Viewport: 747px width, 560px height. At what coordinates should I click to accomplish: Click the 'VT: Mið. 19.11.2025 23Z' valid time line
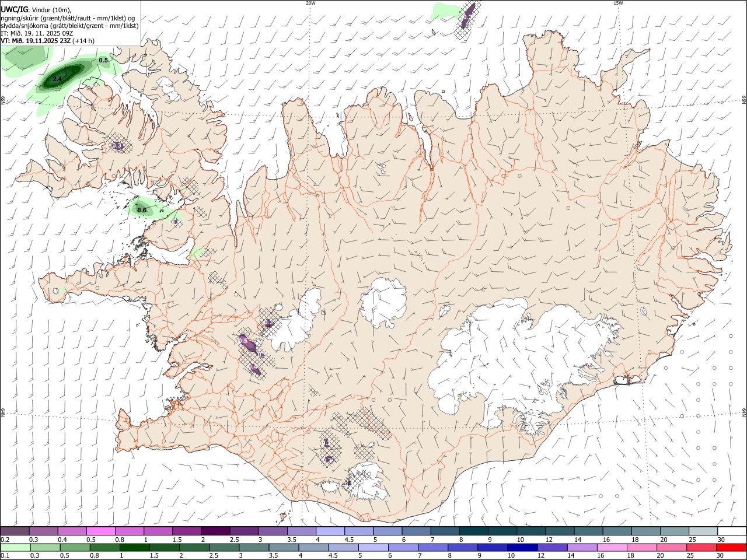click(36, 41)
